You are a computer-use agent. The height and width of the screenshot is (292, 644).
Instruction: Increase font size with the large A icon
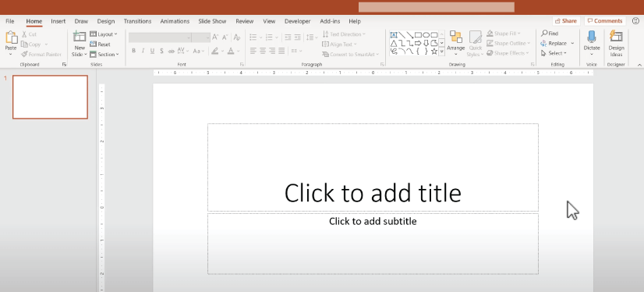coord(216,37)
